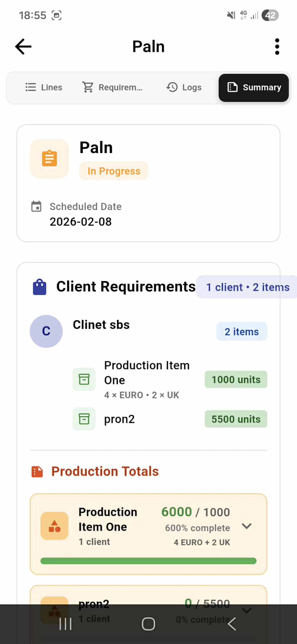Switch to the Lines tab
Viewport: 297px width, 644px height.
(x=44, y=87)
